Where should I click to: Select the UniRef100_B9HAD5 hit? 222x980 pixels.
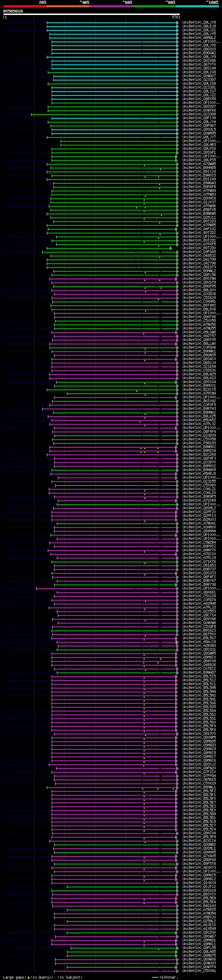coord(199,168)
